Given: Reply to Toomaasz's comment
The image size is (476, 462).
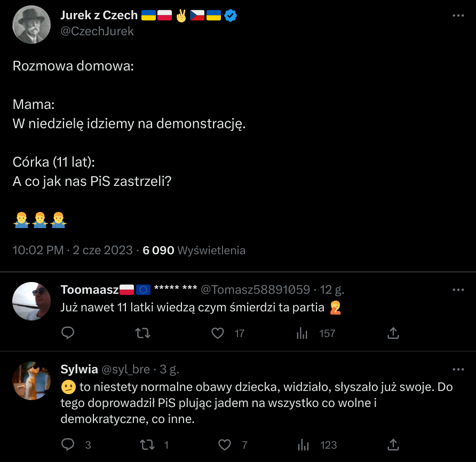Looking at the screenshot, I should pyautogui.click(x=68, y=333).
